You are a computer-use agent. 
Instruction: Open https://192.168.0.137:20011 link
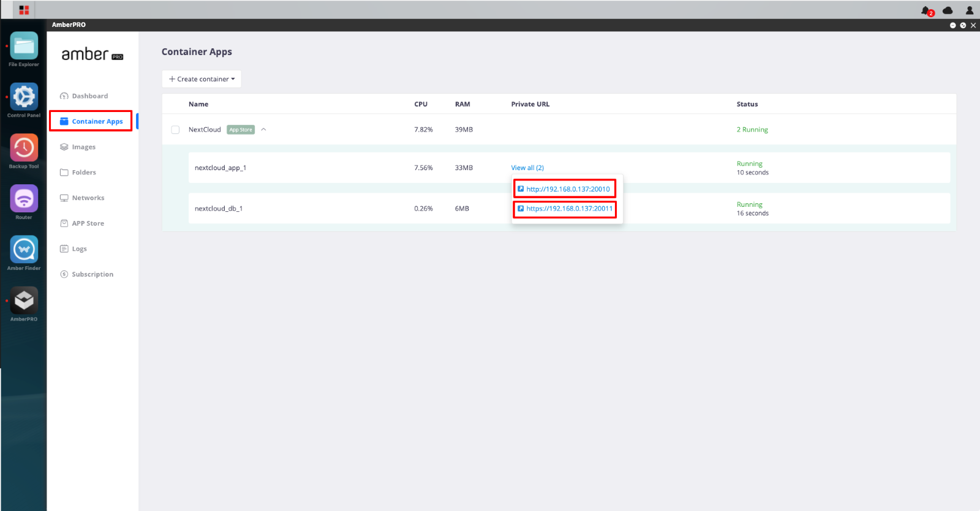(x=570, y=209)
